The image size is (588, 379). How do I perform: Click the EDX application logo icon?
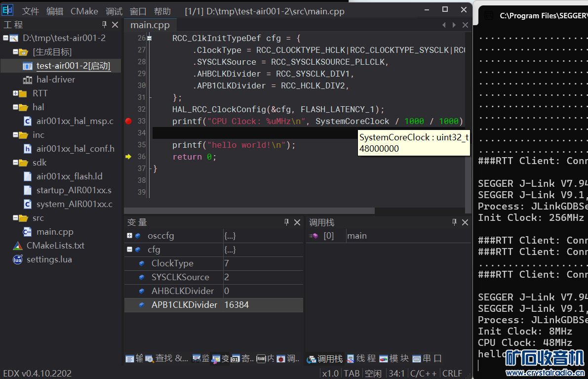[7, 10]
